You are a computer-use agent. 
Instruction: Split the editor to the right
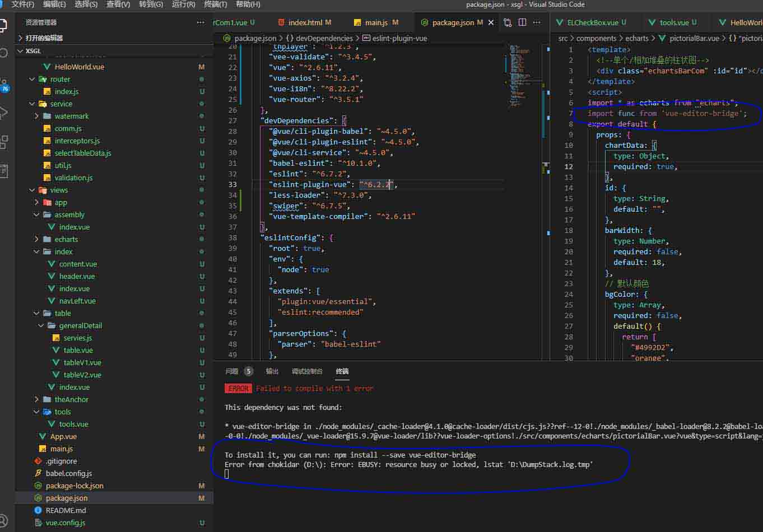pyautogui.click(x=522, y=22)
